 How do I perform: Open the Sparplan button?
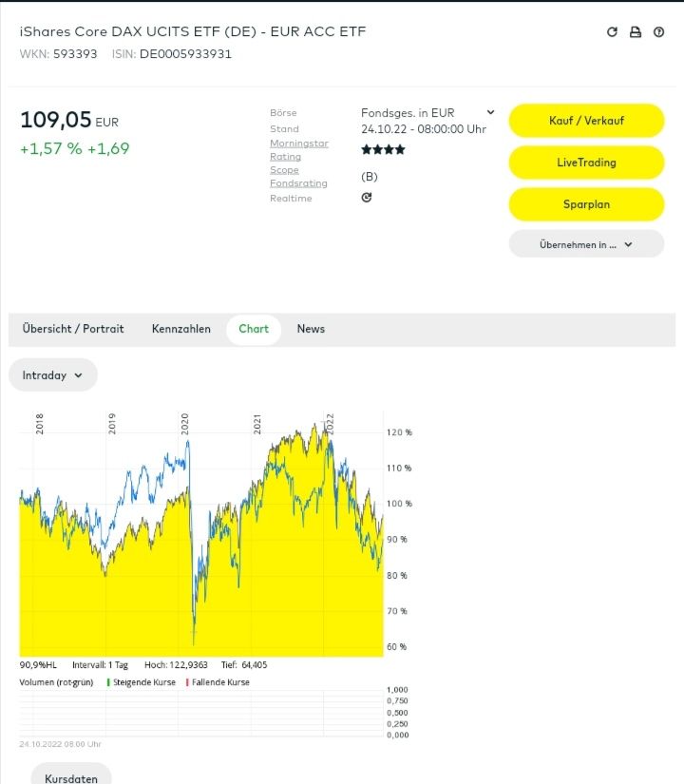click(586, 204)
